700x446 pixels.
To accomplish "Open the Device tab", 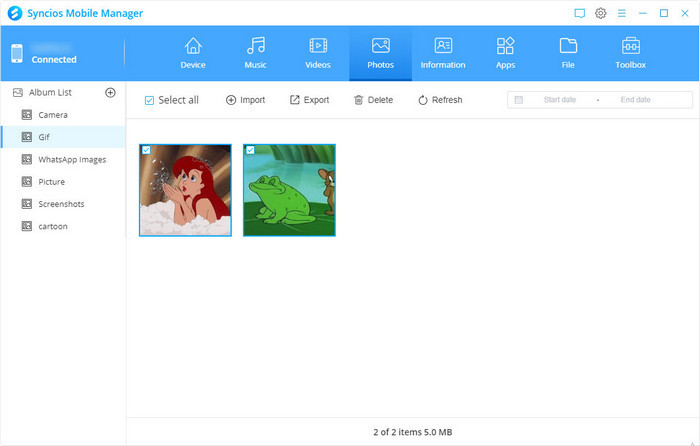I will [193, 53].
